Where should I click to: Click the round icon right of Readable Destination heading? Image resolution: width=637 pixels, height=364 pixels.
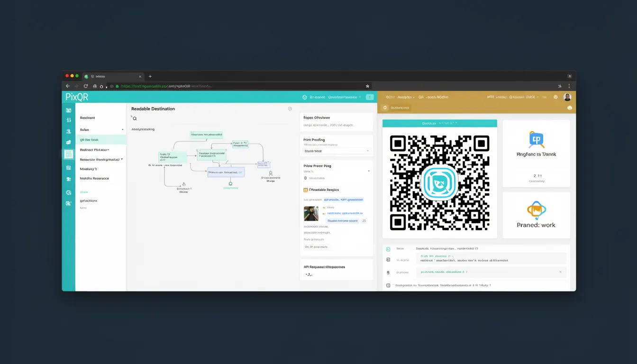[290, 109]
